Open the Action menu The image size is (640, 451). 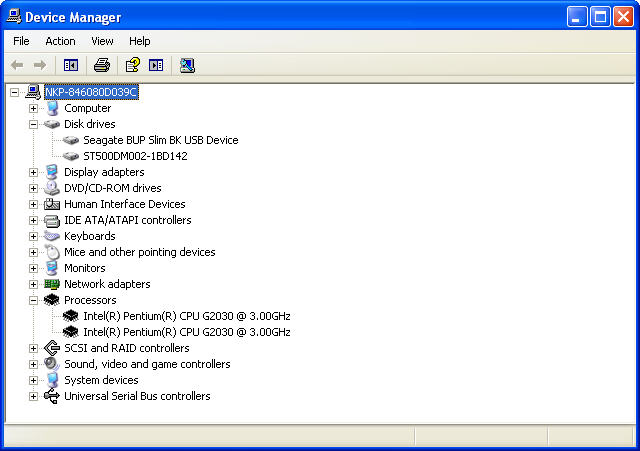[x=60, y=41]
